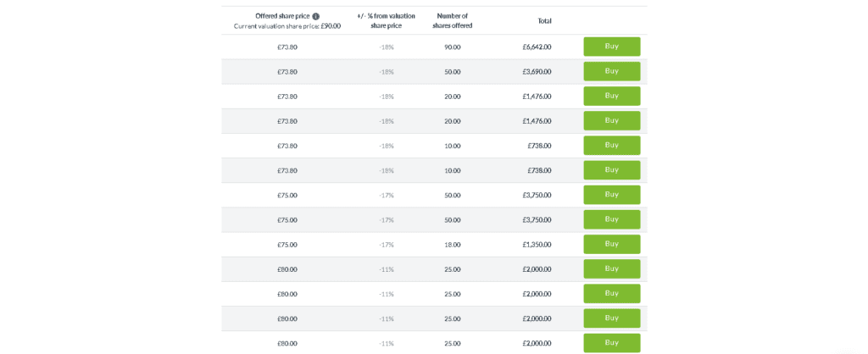Image resolution: width=868 pixels, height=354 pixels.
Task: Buy the last £80.00 offer in the list
Action: pyautogui.click(x=611, y=342)
